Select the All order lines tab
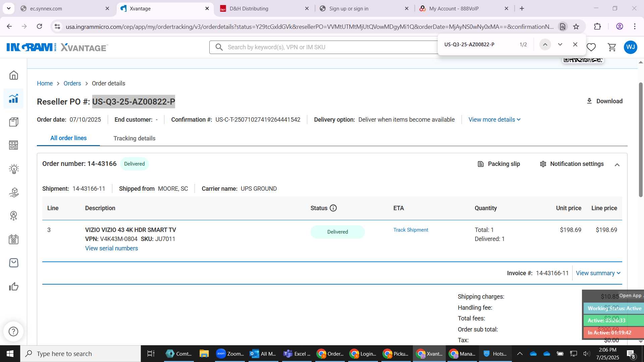This screenshot has height=362, width=644. click(68, 138)
